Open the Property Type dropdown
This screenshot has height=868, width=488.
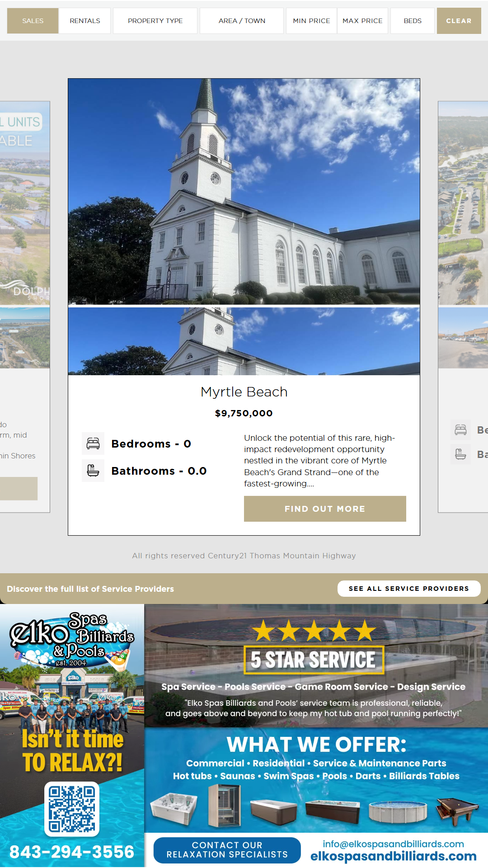155,21
